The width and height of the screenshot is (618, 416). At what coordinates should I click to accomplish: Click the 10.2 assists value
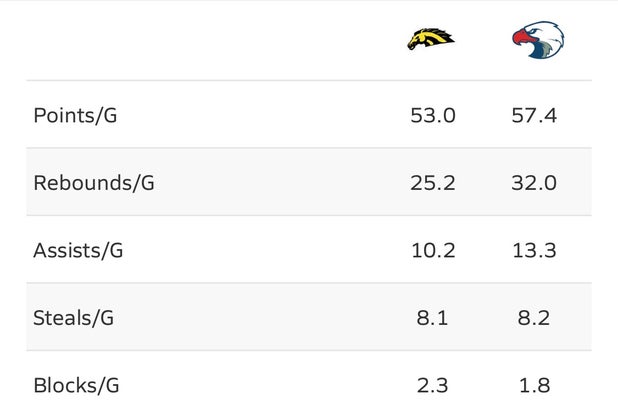[433, 251]
